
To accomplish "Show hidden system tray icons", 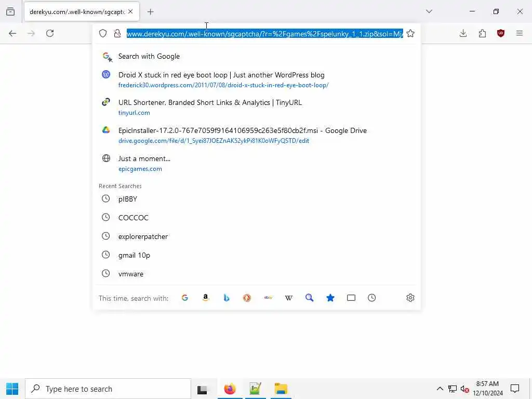I will click(440, 389).
